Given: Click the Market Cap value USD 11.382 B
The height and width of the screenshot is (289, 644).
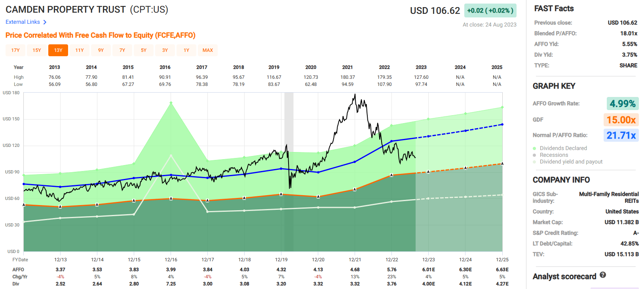Looking at the screenshot, I should 621,222.
